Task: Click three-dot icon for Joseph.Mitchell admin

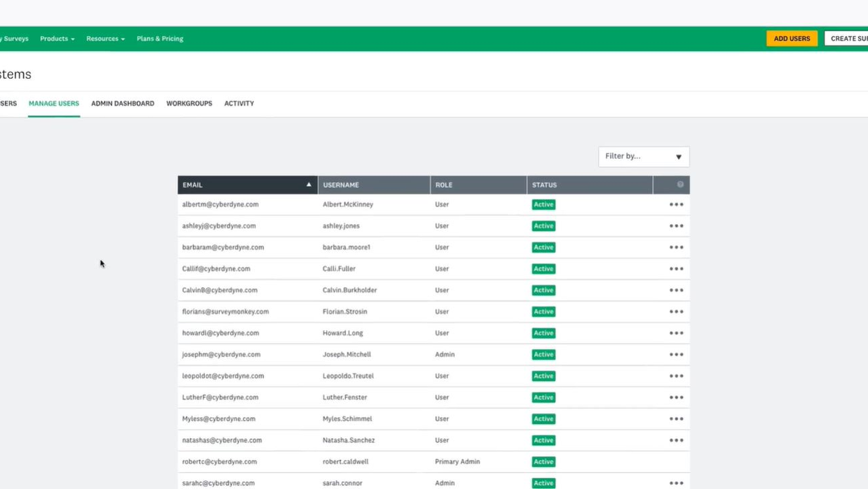Action: pyautogui.click(x=676, y=355)
